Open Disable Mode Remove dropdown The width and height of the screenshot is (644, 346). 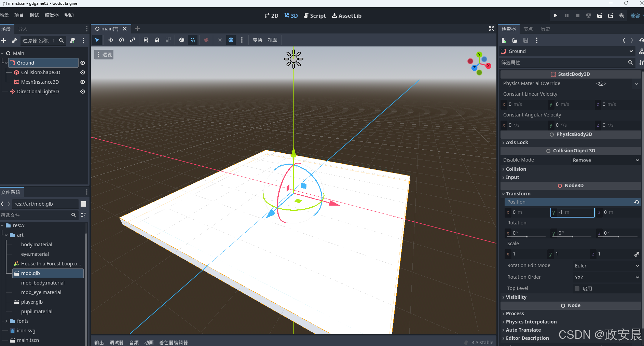tap(606, 160)
